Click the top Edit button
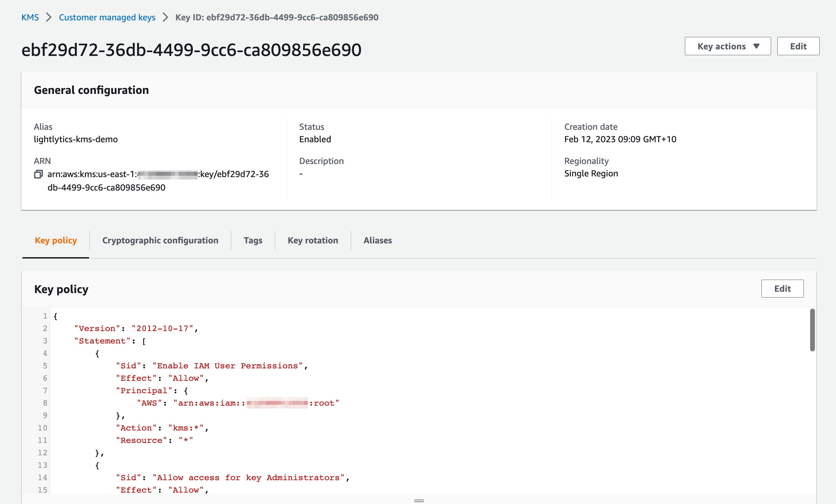 tap(798, 46)
